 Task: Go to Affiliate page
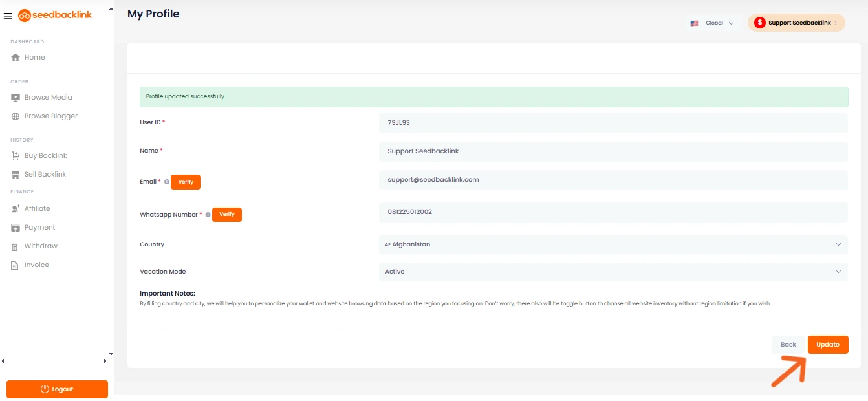tap(37, 209)
